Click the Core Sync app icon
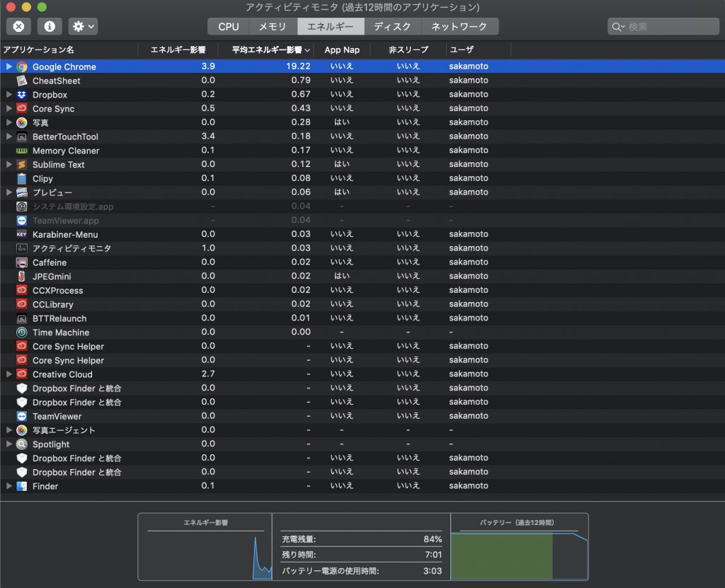 pos(22,109)
